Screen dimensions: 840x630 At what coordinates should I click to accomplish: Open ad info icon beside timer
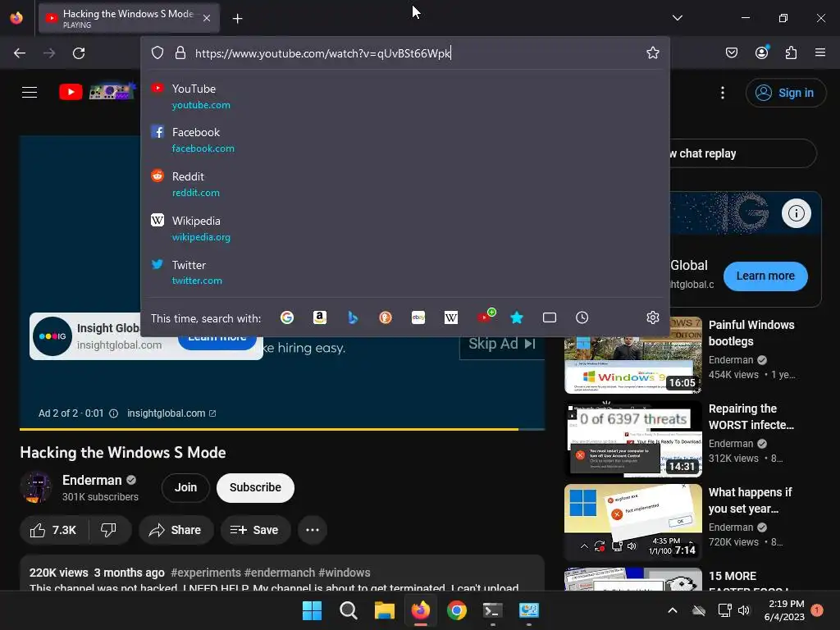tap(113, 413)
